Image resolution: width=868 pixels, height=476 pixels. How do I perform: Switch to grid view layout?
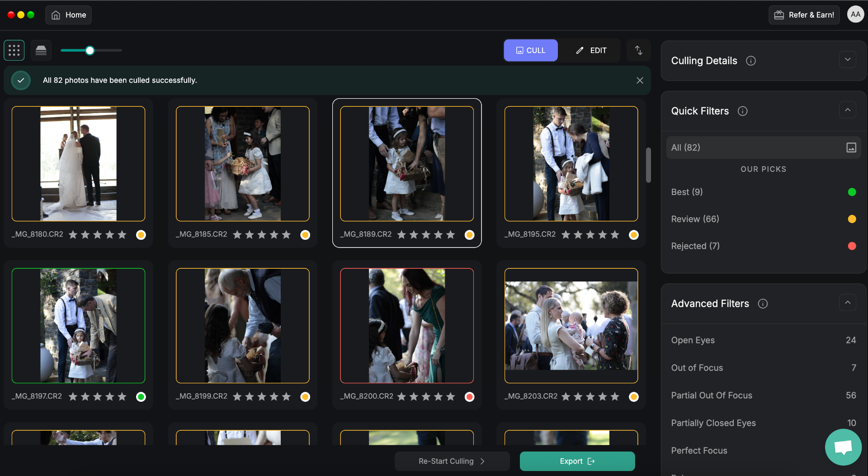[x=14, y=50]
